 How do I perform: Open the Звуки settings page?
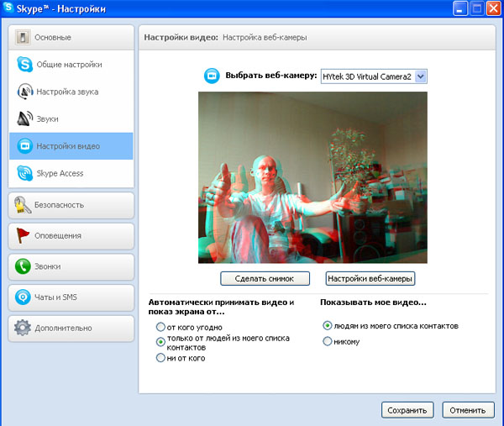(71, 118)
